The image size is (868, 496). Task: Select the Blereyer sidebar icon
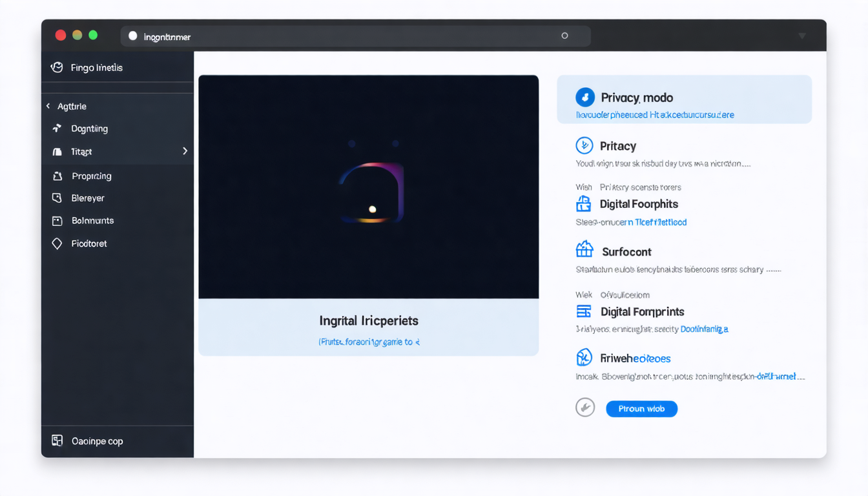coord(57,198)
